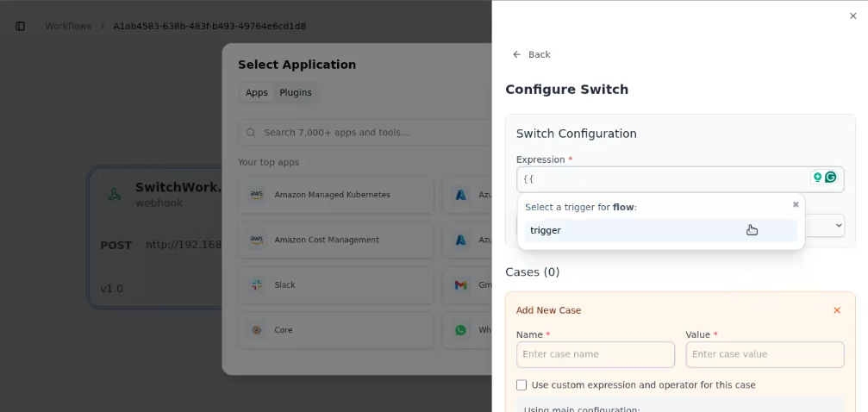Screen dimensions: 868x412
Task: Enable custom expression and operator checkbox
Action: point(521,385)
